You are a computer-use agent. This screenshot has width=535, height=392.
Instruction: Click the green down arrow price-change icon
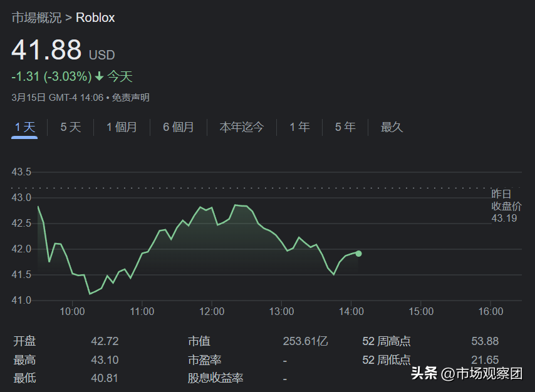[x=99, y=77]
